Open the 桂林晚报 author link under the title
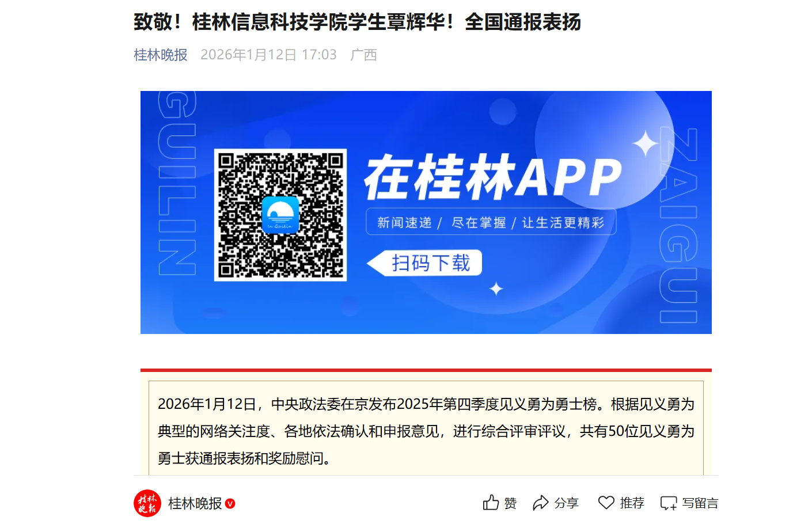The height and width of the screenshot is (524, 812). tap(161, 55)
